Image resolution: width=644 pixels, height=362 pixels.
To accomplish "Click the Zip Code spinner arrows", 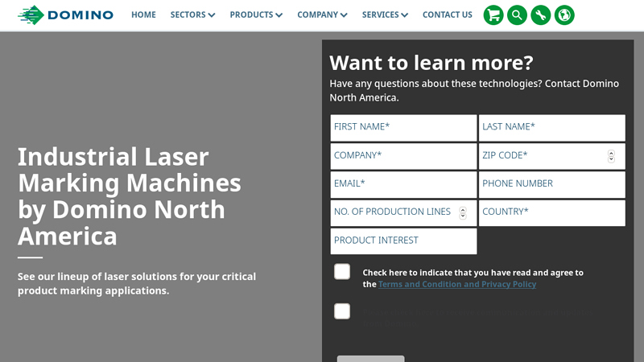I will 611,156.
